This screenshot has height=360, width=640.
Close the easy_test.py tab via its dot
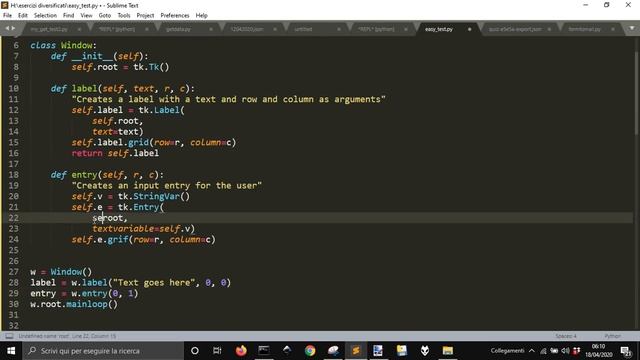coord(469,29)
